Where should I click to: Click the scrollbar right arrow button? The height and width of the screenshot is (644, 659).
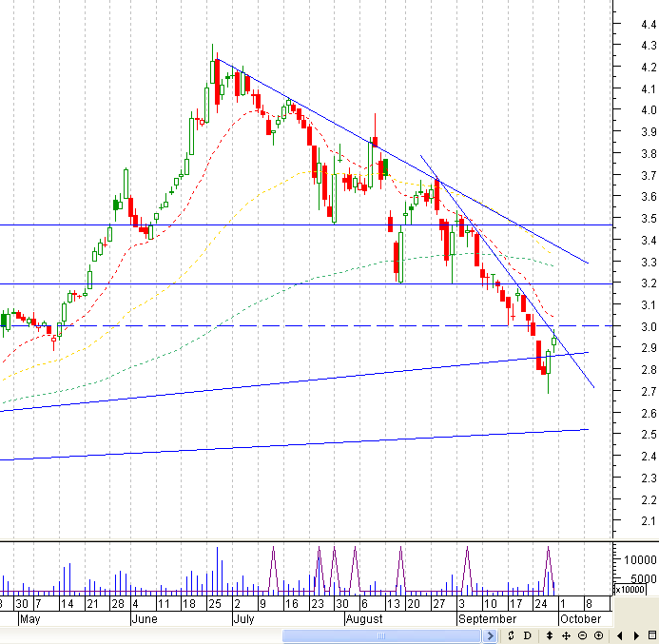[x=490, y=635]
